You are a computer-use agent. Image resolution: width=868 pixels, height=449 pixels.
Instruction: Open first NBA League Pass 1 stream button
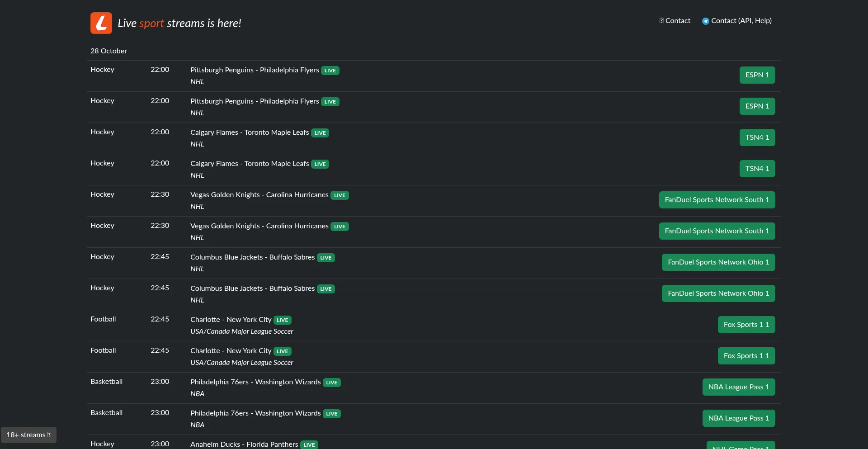[x=739, y=387]
